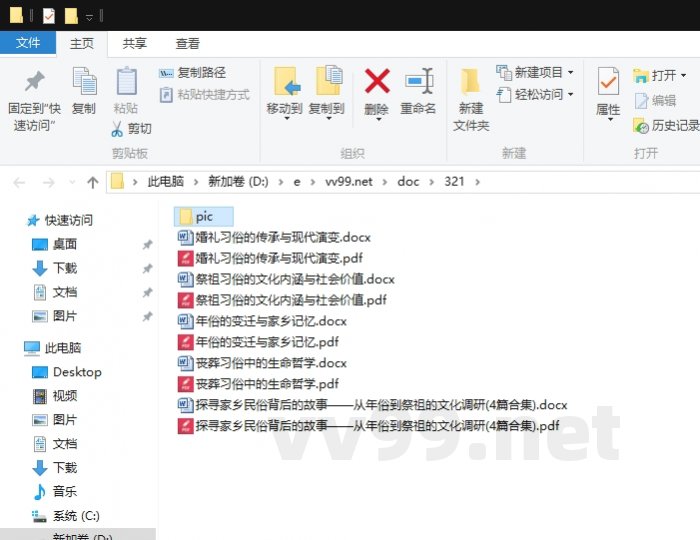Create a New folder (新建文件夹)
The width and height of the screenshot is (700, 540).
[471, 99]
